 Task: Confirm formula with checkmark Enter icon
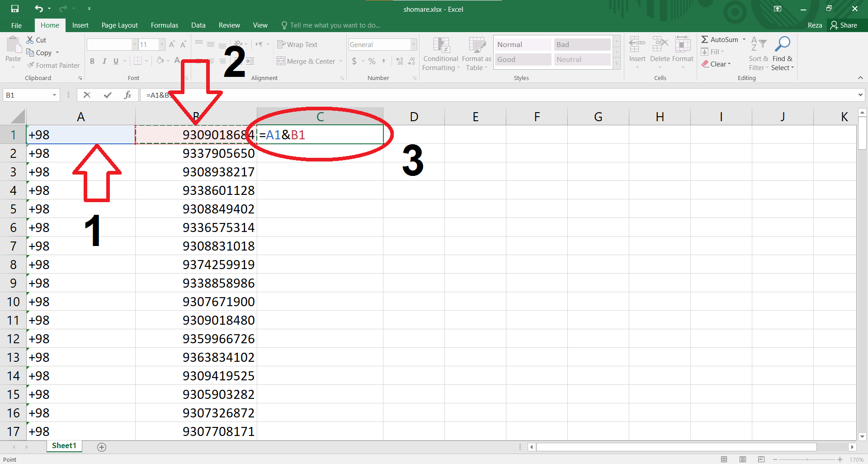click(x=108, y=95)
